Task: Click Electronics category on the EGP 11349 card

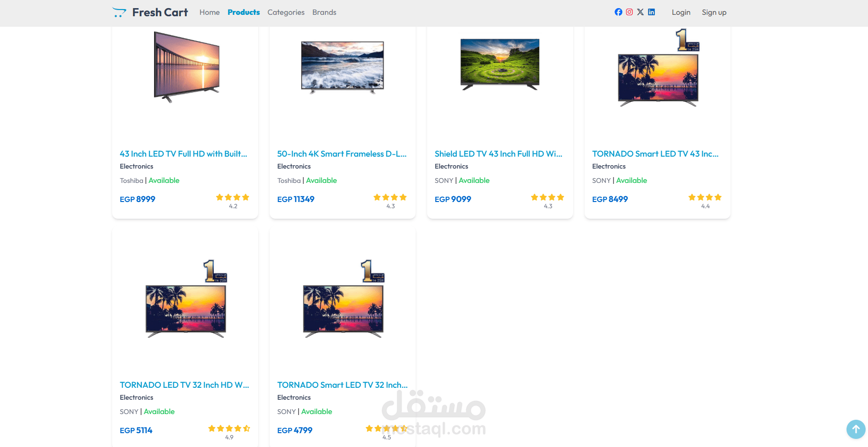Action: tap(294, 166)
